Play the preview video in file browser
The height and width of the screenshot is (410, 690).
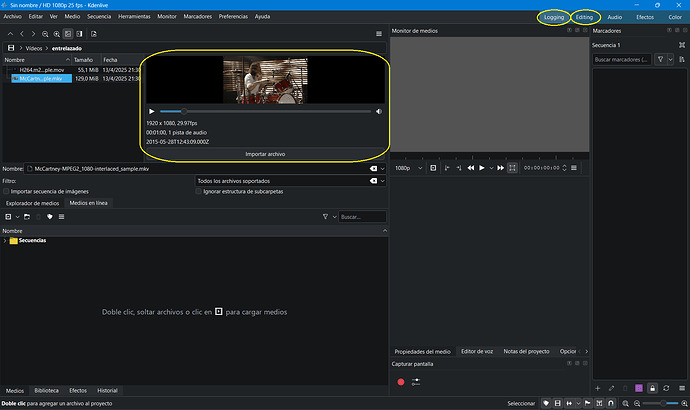point(151,111)
